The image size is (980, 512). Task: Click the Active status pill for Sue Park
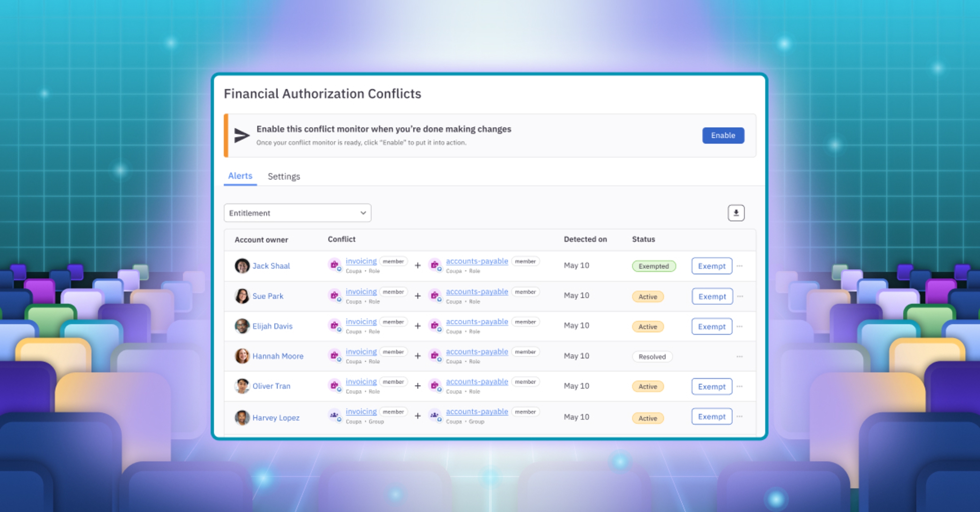[647, 297]
